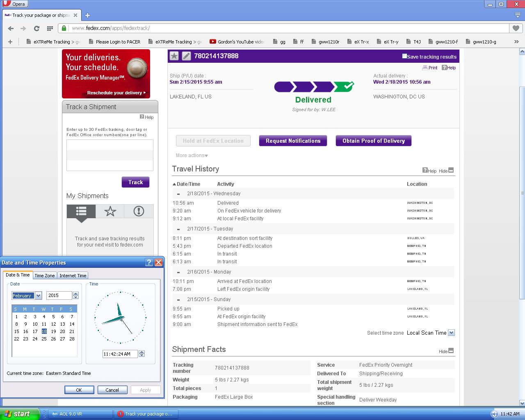Switch to the Internet Time tab
The image size is (525, 420).
[x=73, y=276]
